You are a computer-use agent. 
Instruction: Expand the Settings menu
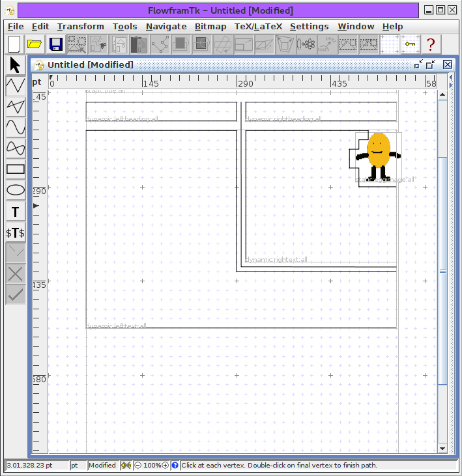click(x=309, y=27)
